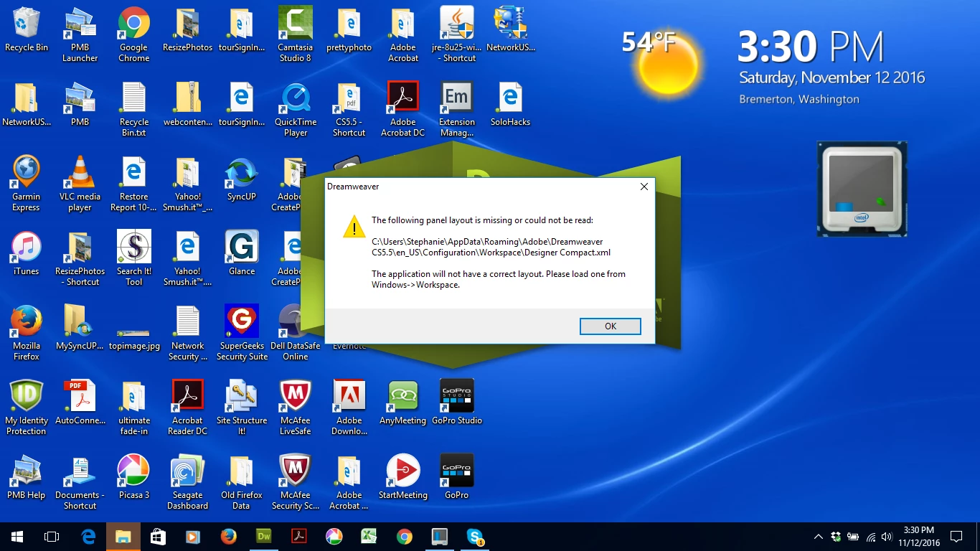This screenshot has width=980, height=551.
Task: Select the QuickTime Player shortcut
Action: click(x=295, y=110)
